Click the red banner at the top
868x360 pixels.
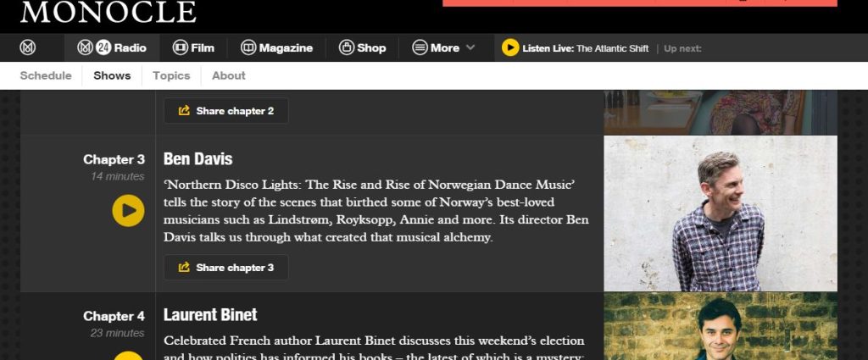click(x=640, y=3)
